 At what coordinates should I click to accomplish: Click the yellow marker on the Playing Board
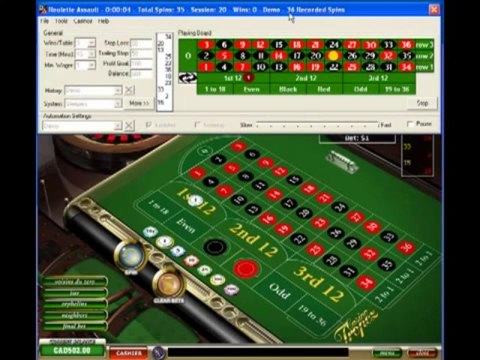point(333,56)
